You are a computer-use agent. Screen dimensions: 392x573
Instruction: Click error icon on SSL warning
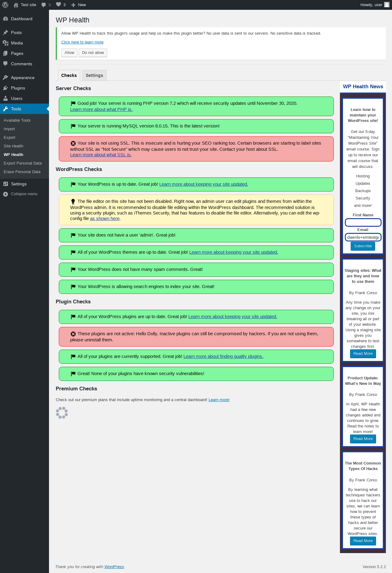(x=73, y=143)
